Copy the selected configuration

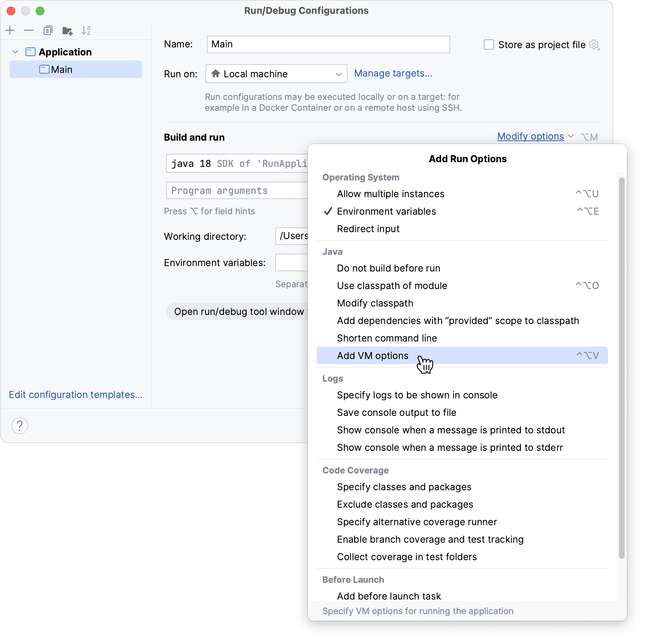[48, 31]
